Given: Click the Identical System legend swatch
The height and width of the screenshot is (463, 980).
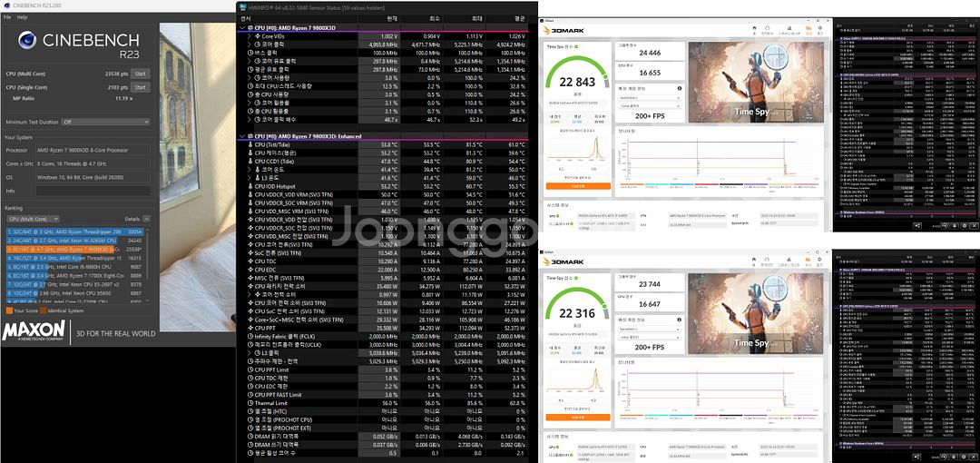Looking at the screenshot, I should click(43, 310).
